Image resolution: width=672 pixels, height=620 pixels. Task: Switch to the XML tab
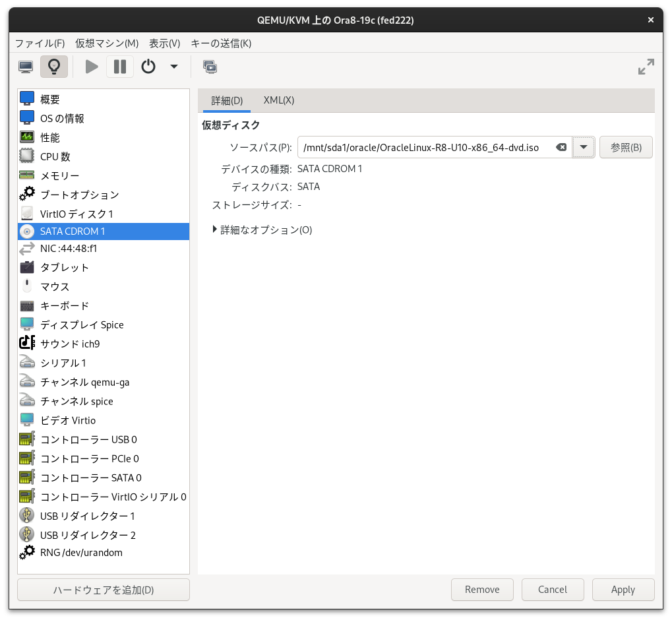(x=278, y=100)
